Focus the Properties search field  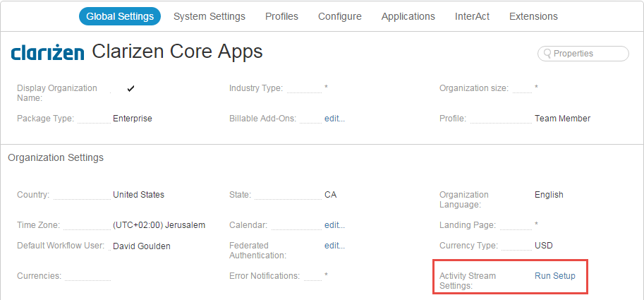coord(583,54)
